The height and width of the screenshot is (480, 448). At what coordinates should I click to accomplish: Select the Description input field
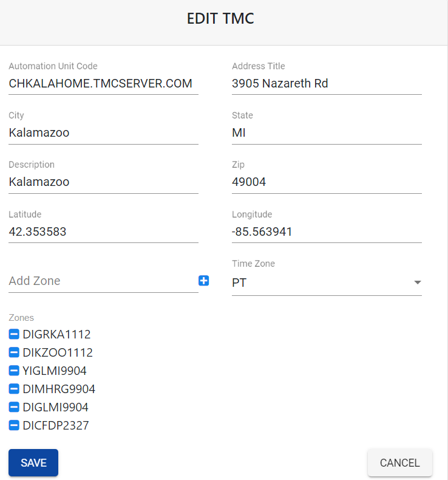(103, 182)
